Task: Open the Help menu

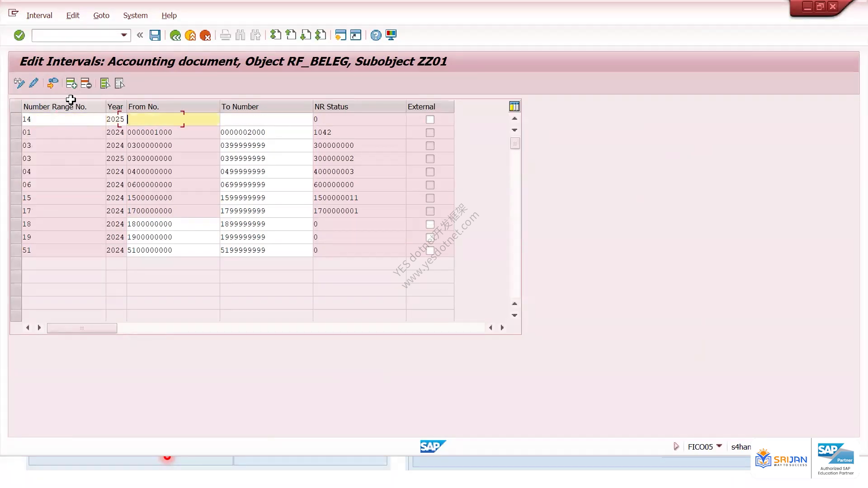Action: coord(169,15)
